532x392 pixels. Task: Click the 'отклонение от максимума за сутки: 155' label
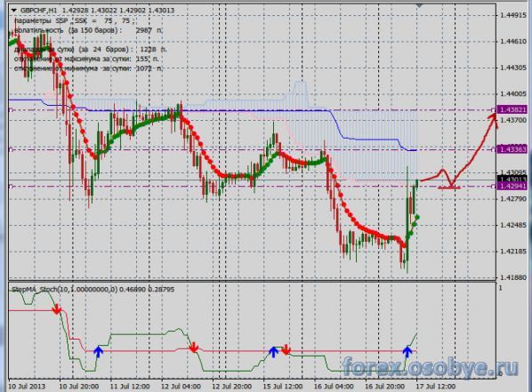tap(86, 59)
